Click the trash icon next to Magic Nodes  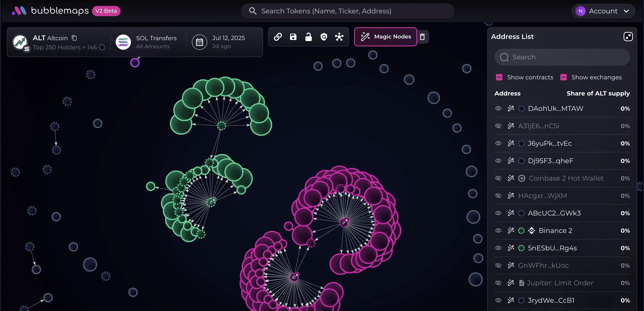[422, 37]
